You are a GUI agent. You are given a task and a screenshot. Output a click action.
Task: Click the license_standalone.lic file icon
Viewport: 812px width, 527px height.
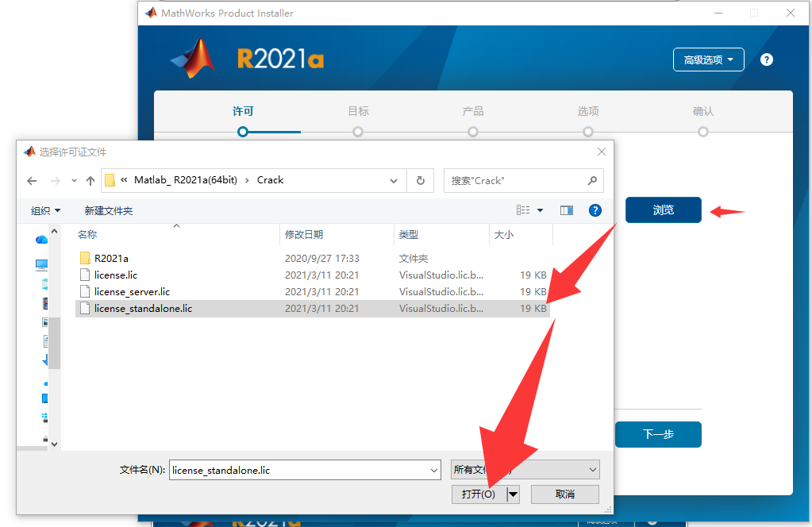coord(85,308)
